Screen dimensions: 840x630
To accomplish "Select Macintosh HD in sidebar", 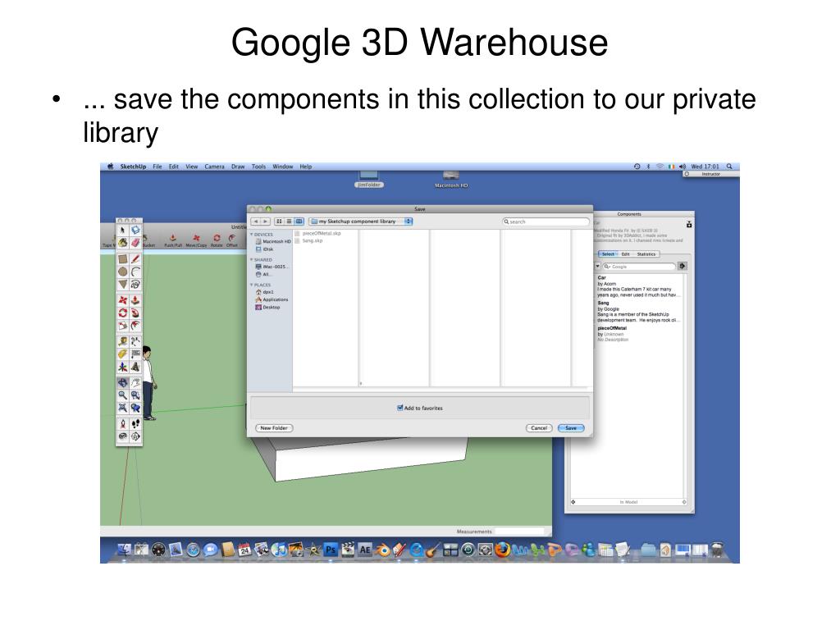I will click(x=272, y=242).
